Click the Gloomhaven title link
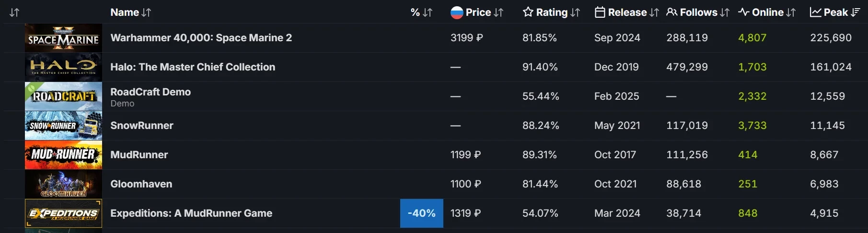 [141, 184]
